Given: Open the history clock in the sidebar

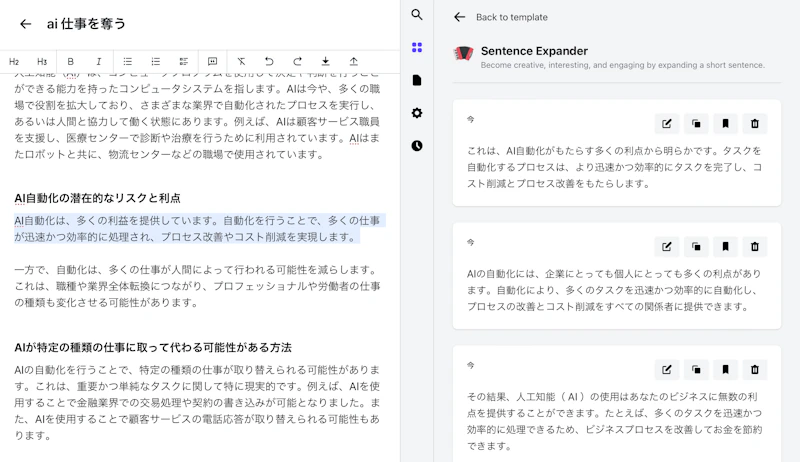Looking at the screenshot, I should 417,146.
